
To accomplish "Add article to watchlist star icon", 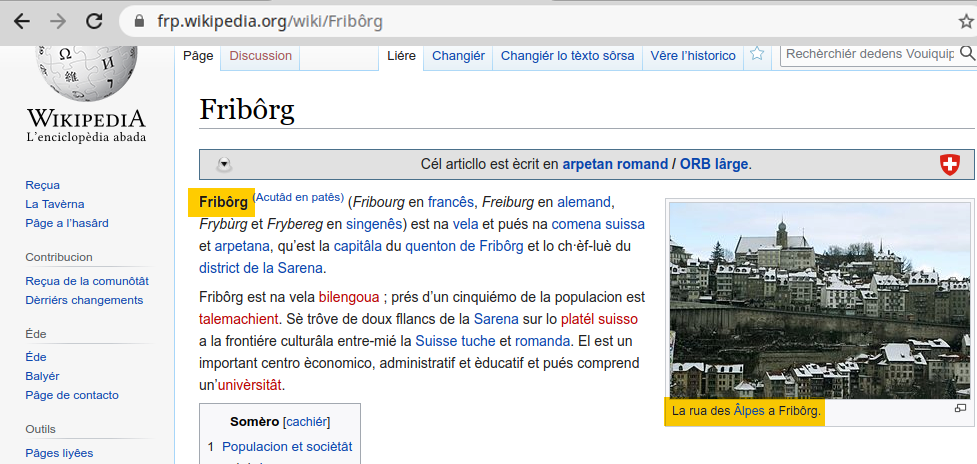I will click(757, 54).
